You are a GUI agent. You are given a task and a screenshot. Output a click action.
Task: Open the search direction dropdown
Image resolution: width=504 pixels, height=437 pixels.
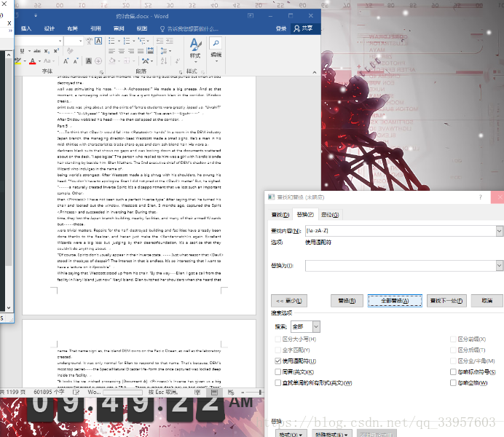(316, 326)
